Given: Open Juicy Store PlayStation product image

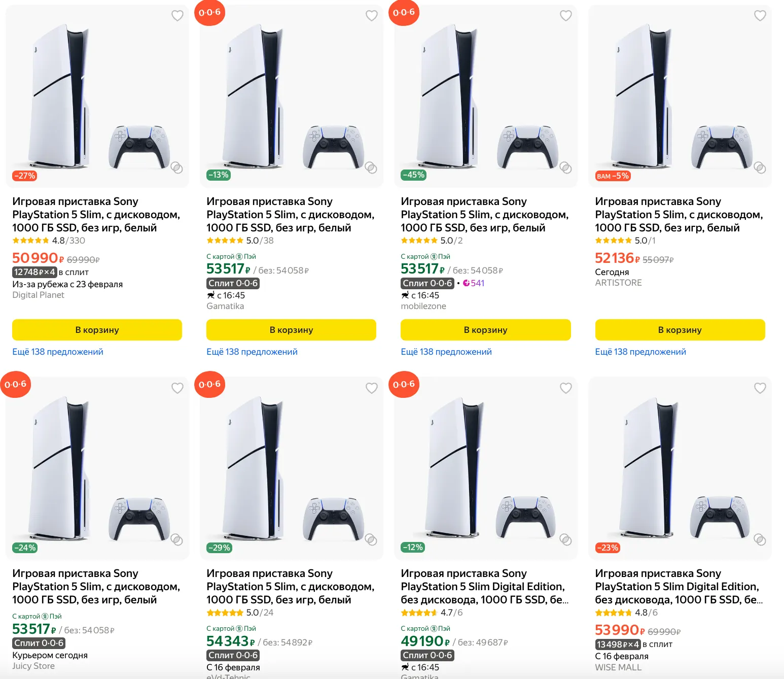Looking at the screenshot, I should [x=97, y=467].
